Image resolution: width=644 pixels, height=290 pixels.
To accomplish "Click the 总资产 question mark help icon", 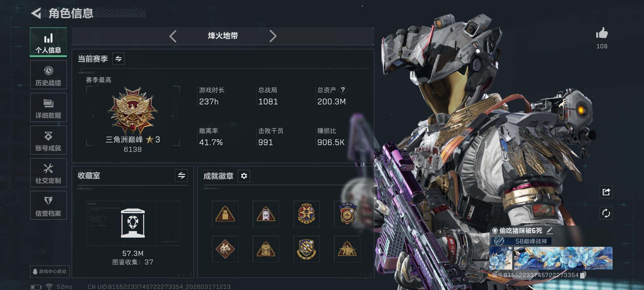I will click(x=343, y=90).
